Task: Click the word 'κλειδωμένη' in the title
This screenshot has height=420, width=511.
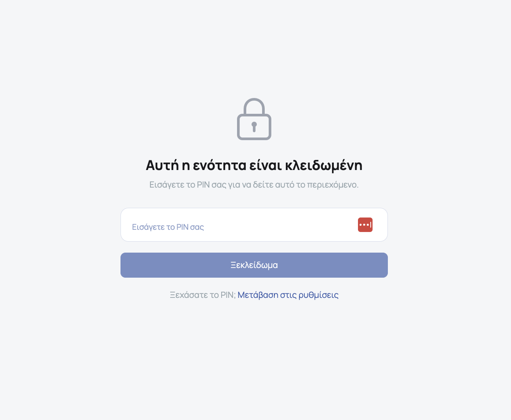Action: pos(324,165)
